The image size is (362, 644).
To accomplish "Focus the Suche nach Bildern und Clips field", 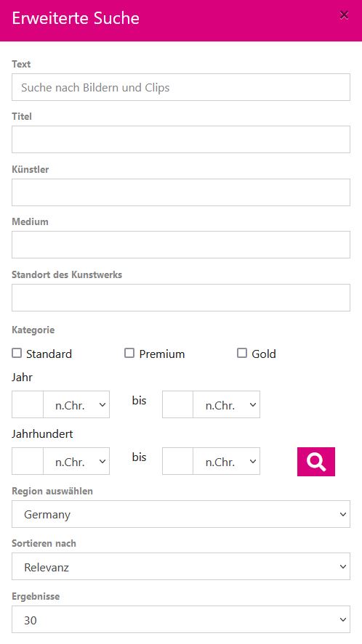I will [181, 87].
